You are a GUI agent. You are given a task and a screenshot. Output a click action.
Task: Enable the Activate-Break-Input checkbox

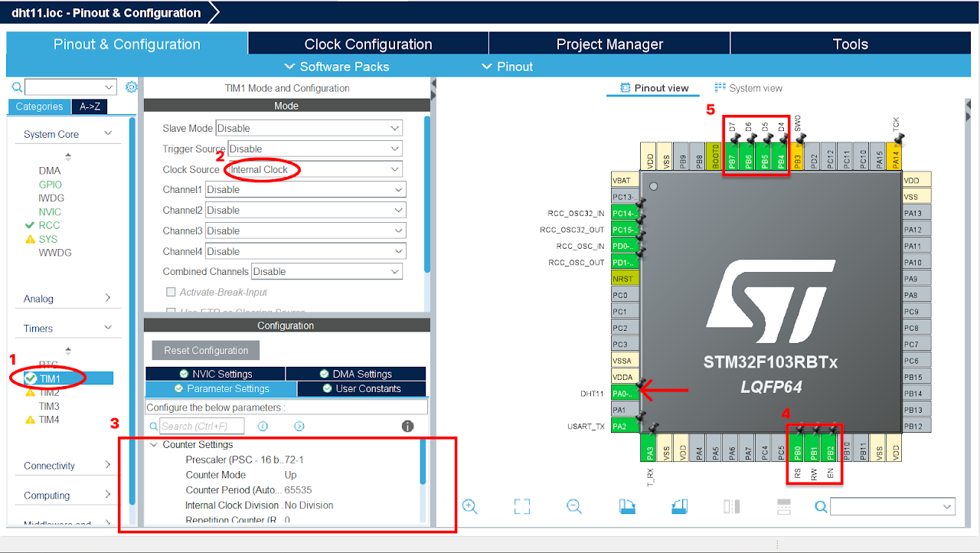[x=170, y=292]
